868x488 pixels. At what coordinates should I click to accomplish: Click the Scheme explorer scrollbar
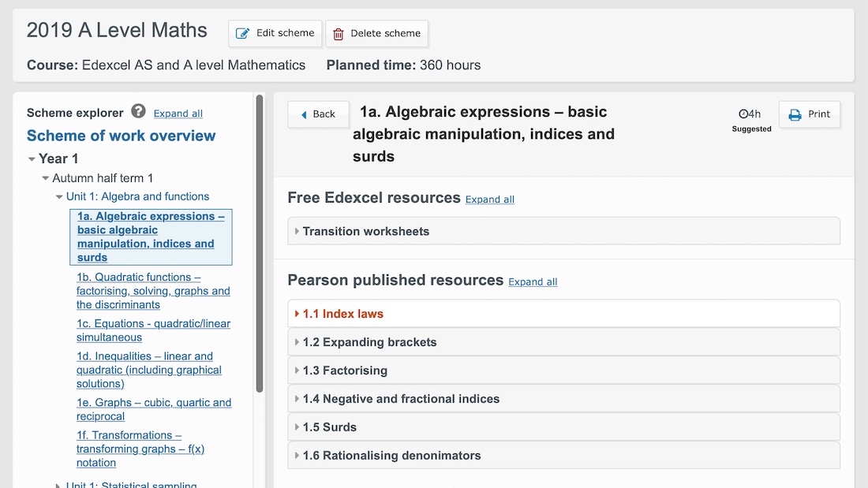point(259,244)
